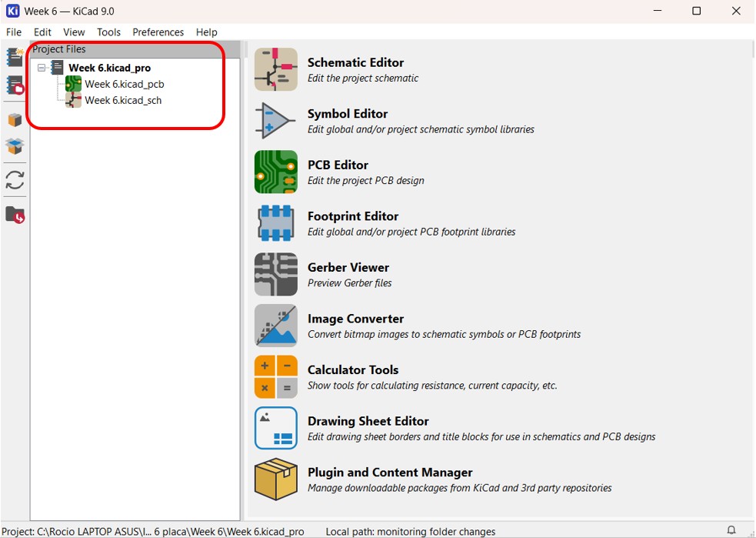
Task: Click the Archive project cube icon
Action: (15, 119)
